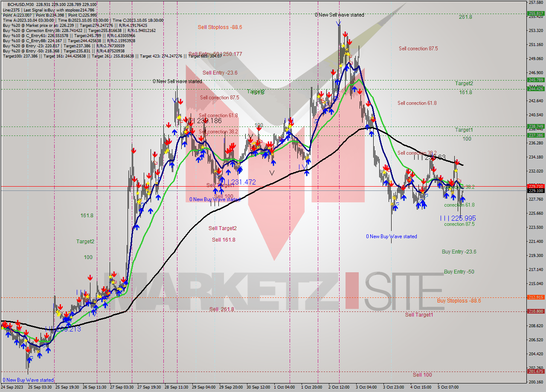Viewport: 546px width, 392px height.
Task: Click the 'Buy Entry -23.6' label
Action: click(459, 252)
